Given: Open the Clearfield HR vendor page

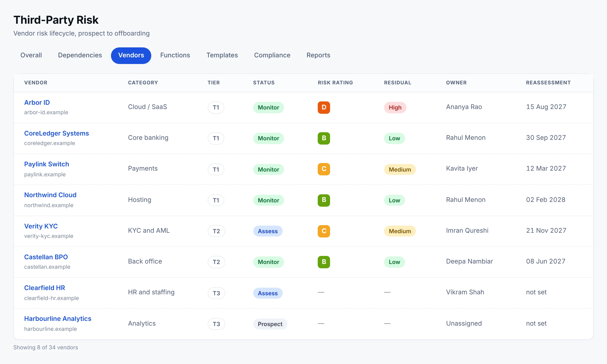Looking at the screenshot, I should (x=44, y=288).
